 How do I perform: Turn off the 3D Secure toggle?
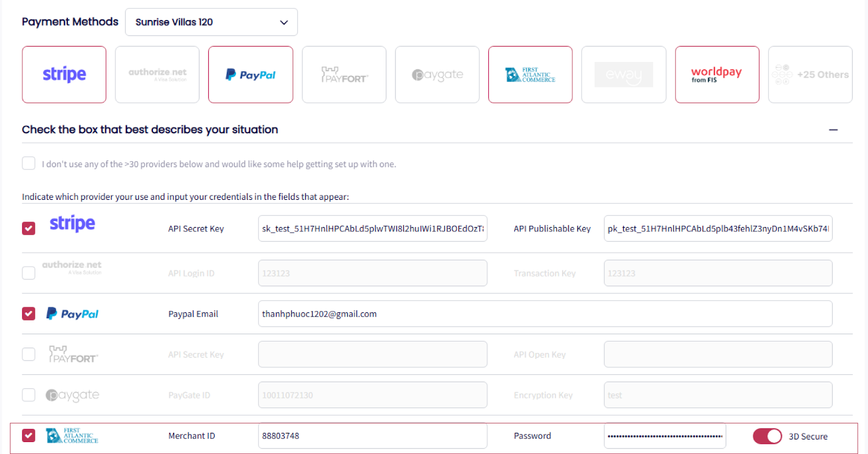[x=767, y=436]
